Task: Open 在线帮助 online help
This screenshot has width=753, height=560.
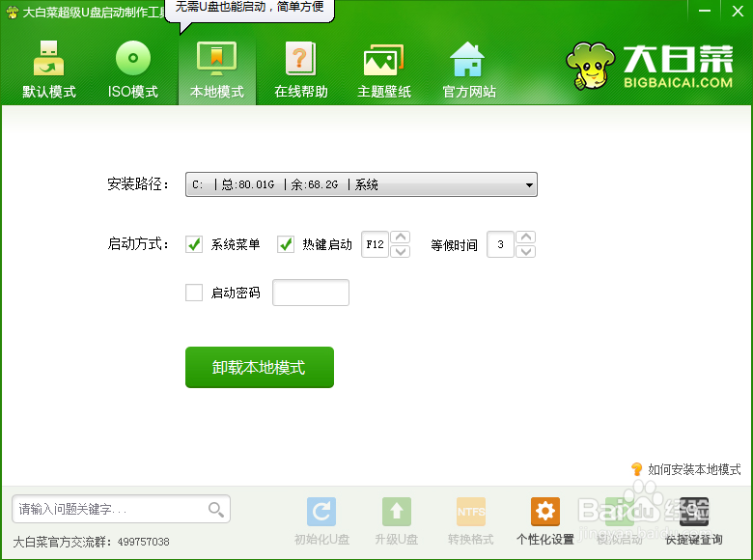Action: 301,70
